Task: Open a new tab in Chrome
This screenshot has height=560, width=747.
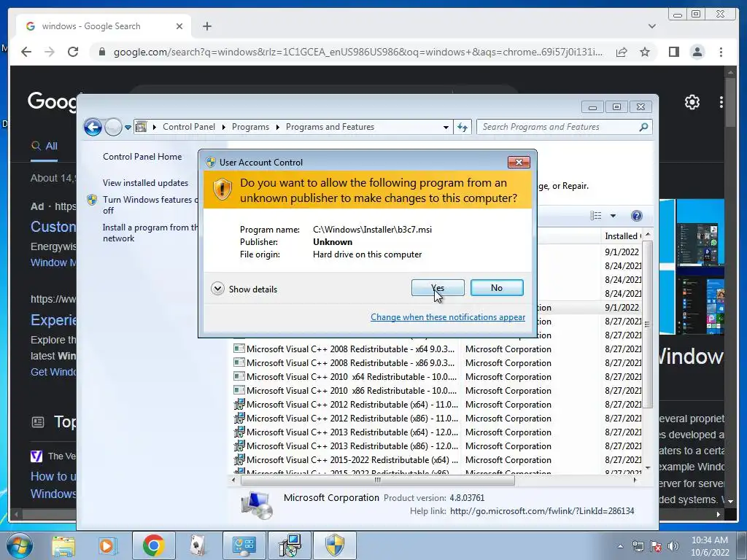Action: tap(206, 26)
